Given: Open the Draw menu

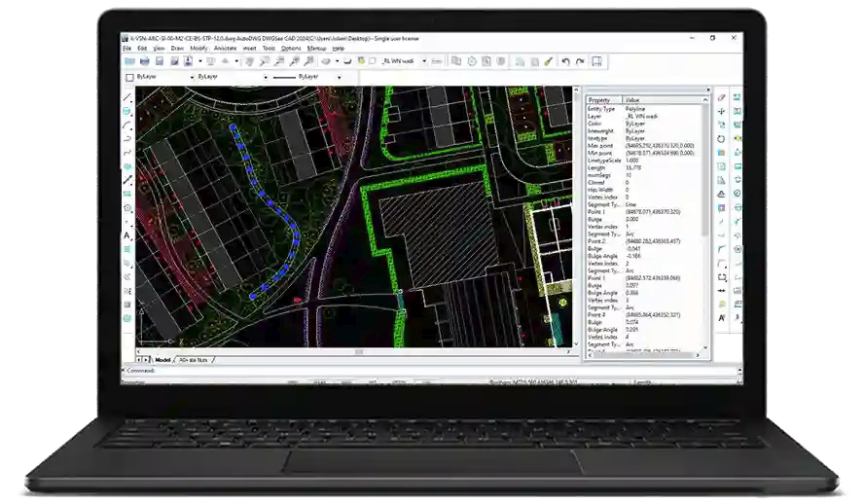Looking at the screenshot, I should (177, 49).
